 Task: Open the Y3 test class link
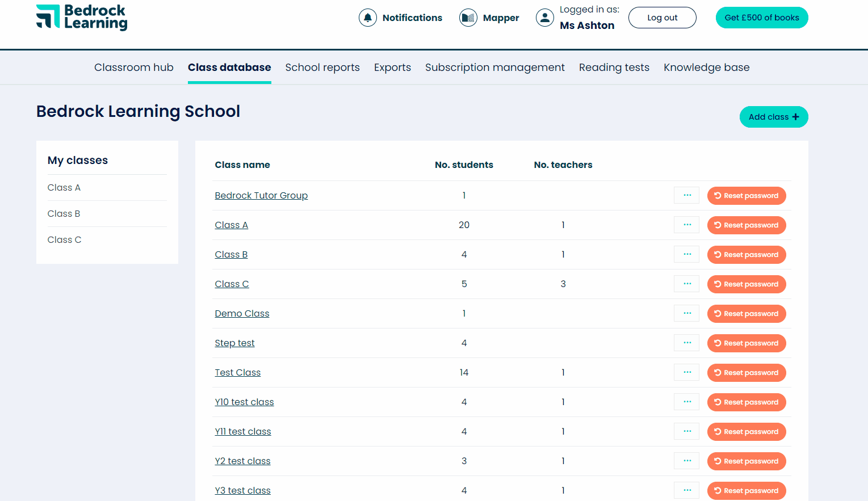point(242,490)
